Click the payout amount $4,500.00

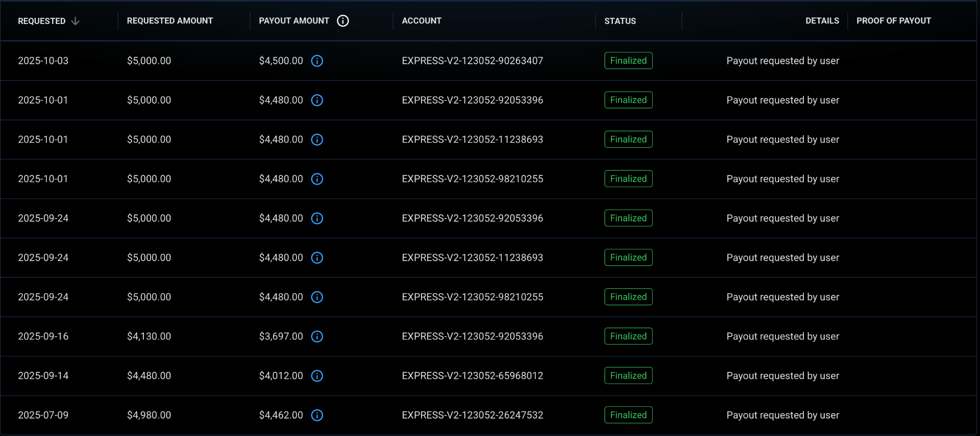281,61
